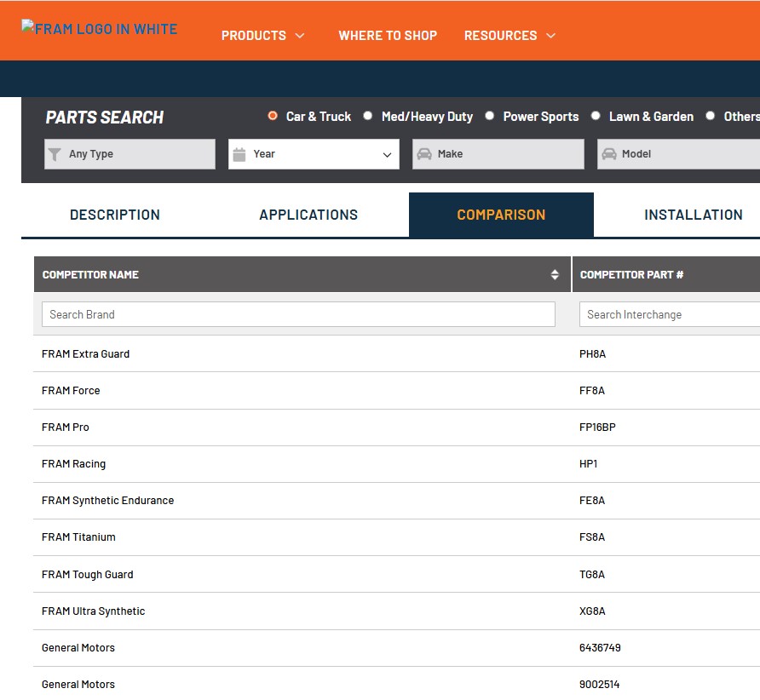Image resolution: width=760 pixels, height=700 pixels.
Task: Click the FRAM Titanium row name
Action: (x=78, y=536)
